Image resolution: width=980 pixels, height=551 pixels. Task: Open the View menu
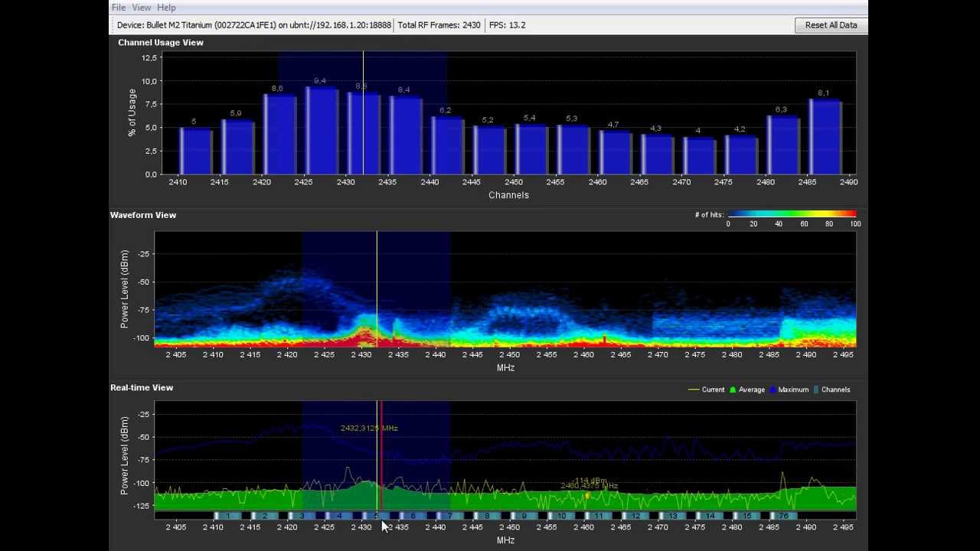pyautogui.click(x=142, y=8)
